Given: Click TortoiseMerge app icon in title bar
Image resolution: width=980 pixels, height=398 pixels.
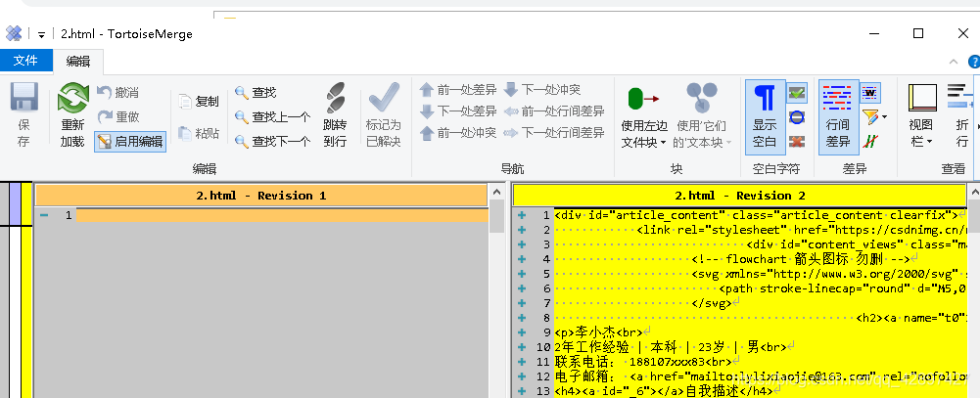Looking at the screenshot, I should click(14, 33).
